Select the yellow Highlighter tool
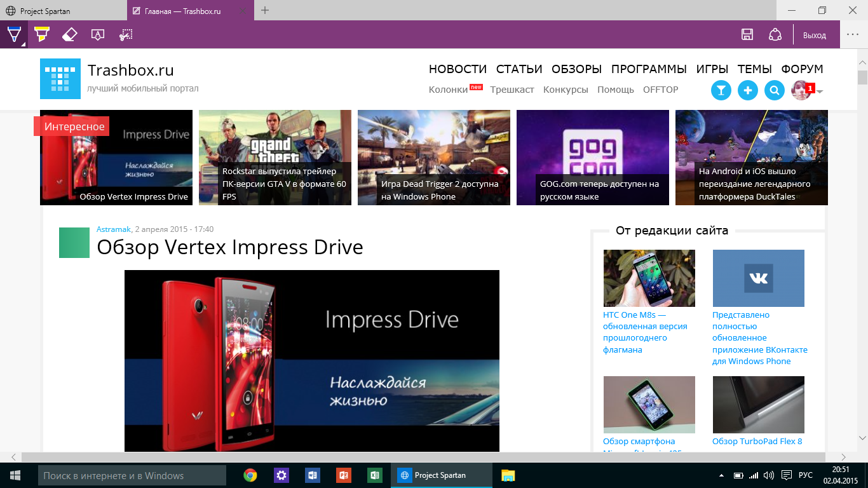 41,34
